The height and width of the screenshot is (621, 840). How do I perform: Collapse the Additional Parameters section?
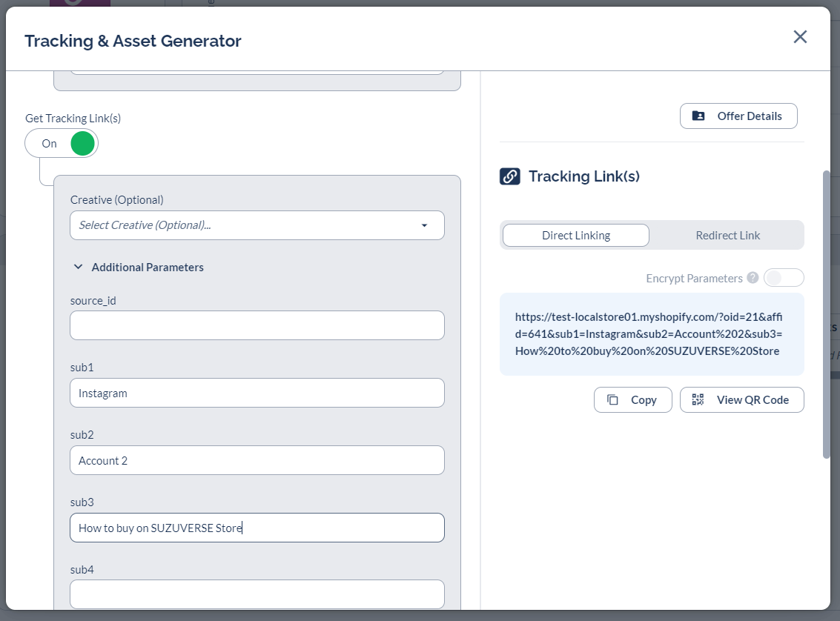[79, 267]
